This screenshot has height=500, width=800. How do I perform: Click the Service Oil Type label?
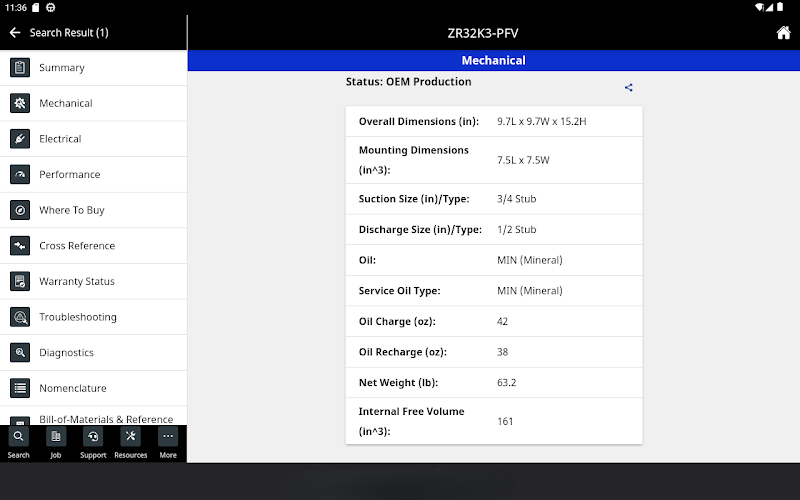(399, 291)
